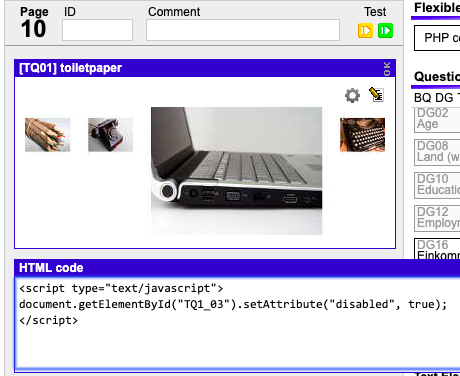Click the page ID input field
Image resolution: width=460 pixels, height=376 pixels.
point(97,30)
